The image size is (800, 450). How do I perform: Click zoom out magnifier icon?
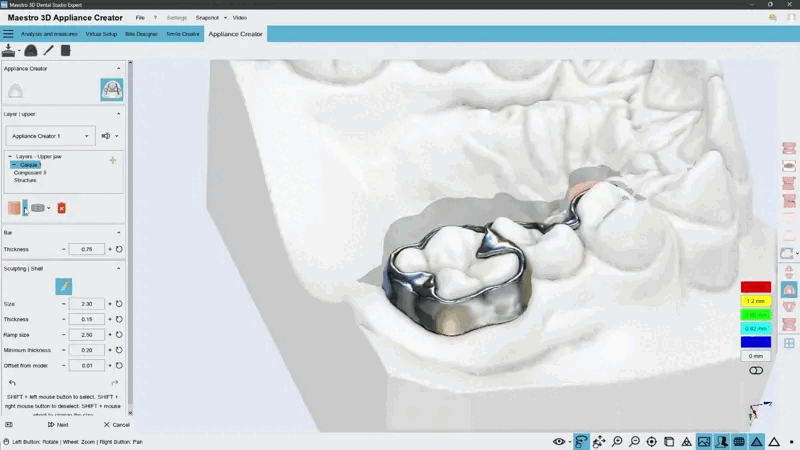pyautogui.click(x=634, y=442)
